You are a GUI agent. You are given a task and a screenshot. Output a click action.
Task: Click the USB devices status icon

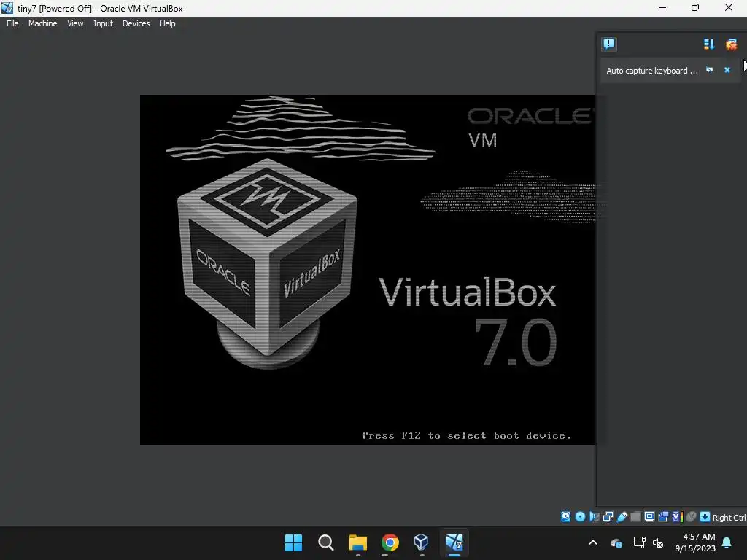622,517
